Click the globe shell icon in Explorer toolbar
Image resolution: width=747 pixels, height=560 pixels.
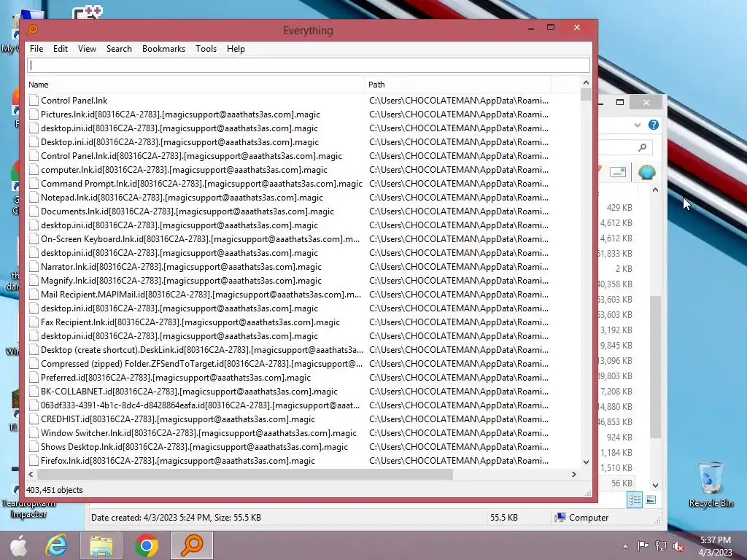coord(646,172)
